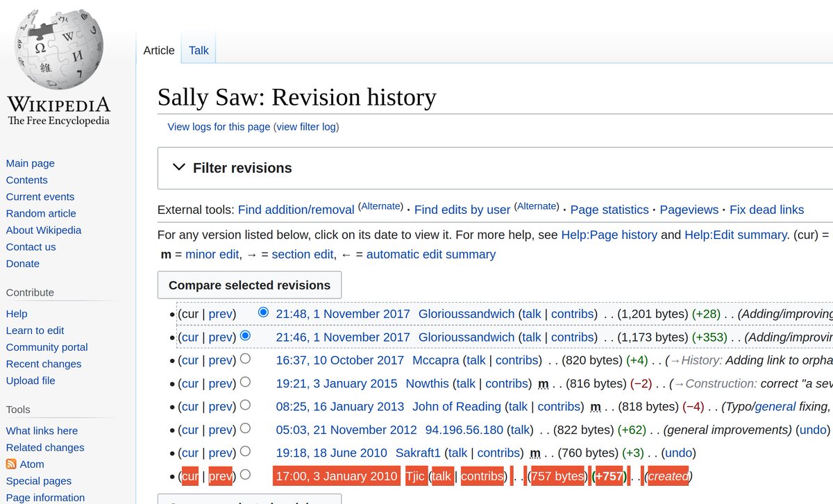
Task: Switch to the Talk tab
Action: (x=199, y=50)
